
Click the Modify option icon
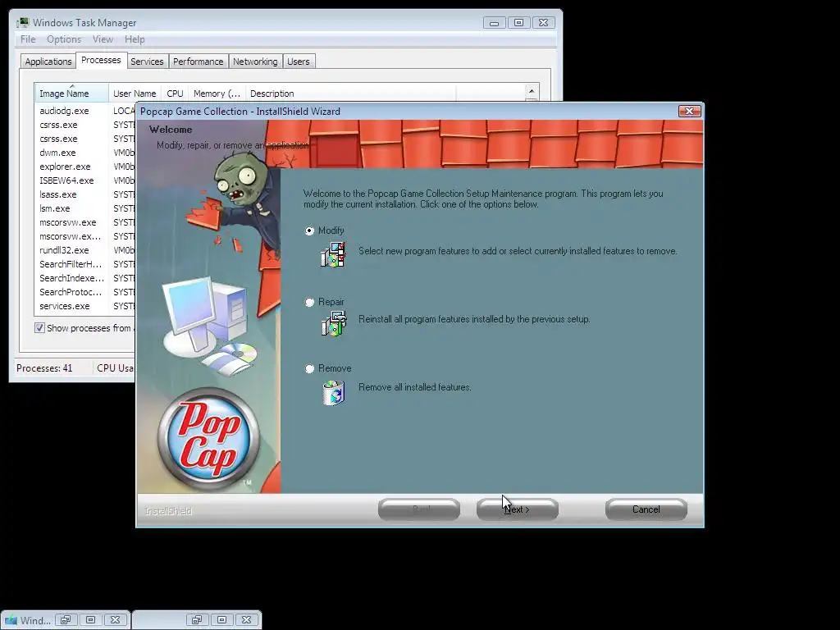[x=333, y=254]
